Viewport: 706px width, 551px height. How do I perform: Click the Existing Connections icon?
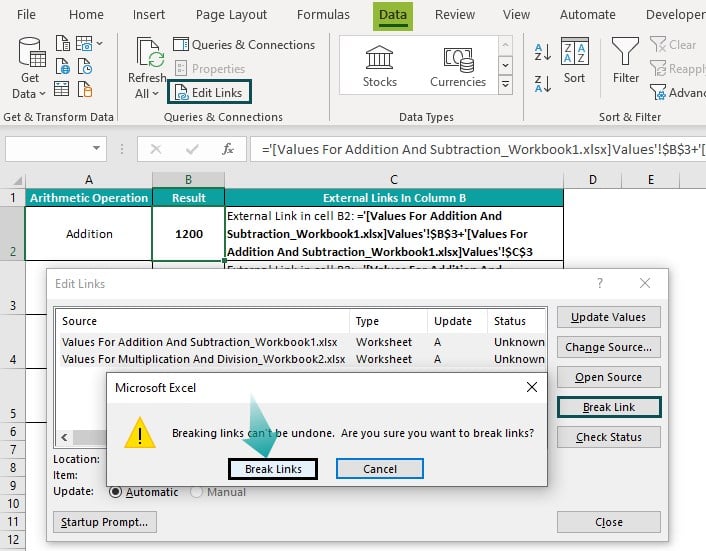(85, 89)
